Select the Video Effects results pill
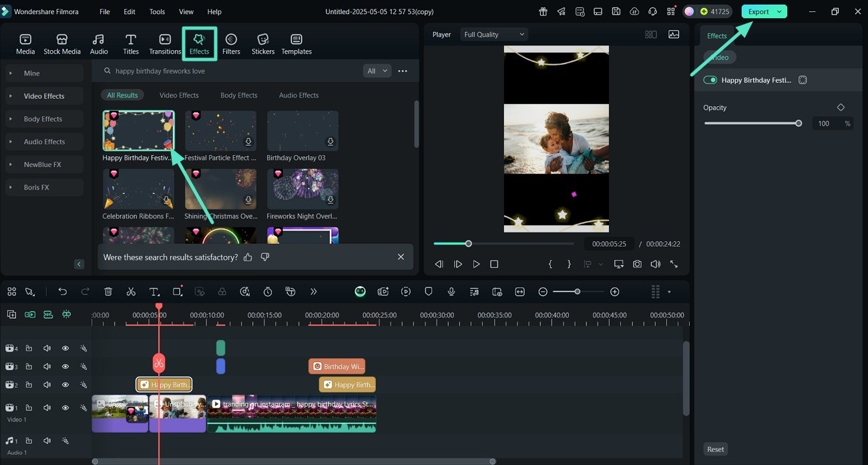Viewport: 868px width, 465px height. [179, 95]
